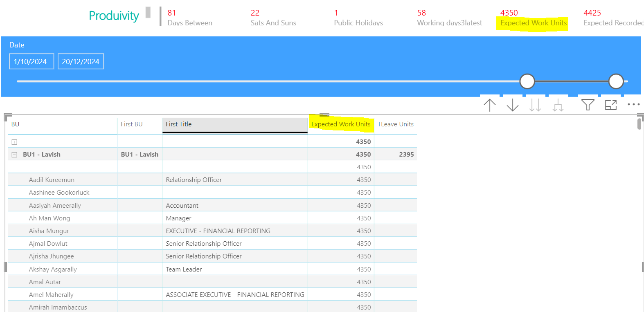Go to next level double-arrow icon

click(x=535, y=105)
